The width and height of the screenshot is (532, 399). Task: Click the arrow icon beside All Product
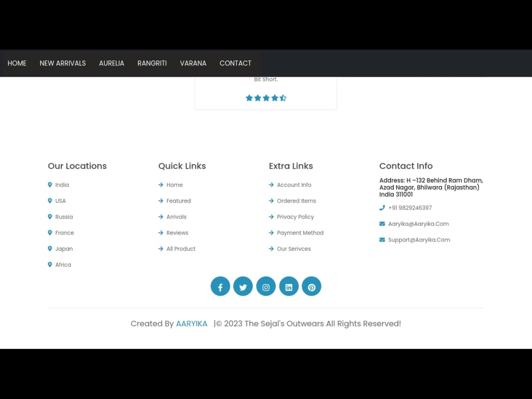click(161, 248)
